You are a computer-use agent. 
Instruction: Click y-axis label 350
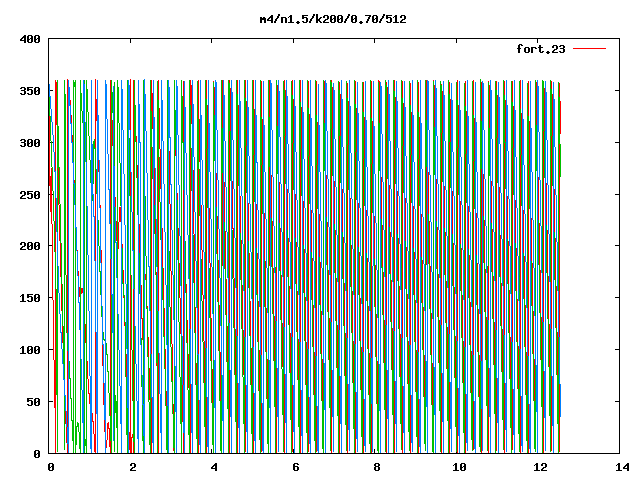point(30,91)
